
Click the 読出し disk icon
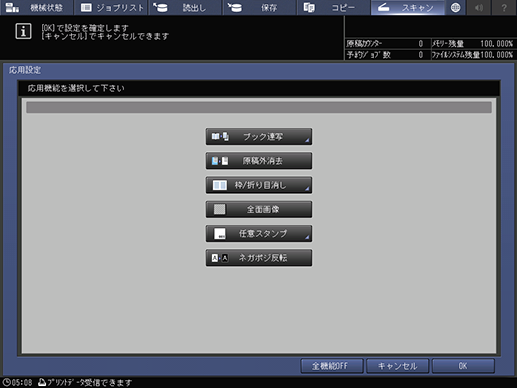[x=161, y=7]
